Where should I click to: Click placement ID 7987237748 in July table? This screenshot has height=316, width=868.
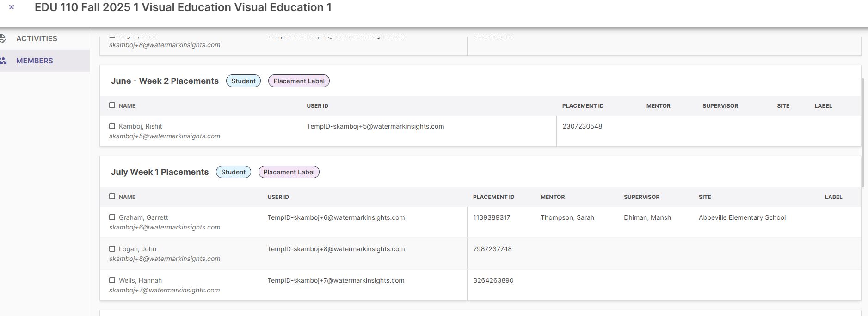pyautogui.click(x=492, y=249)
